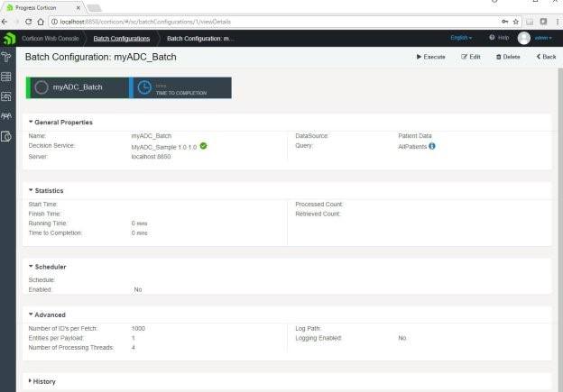Click the Edit button
This screenshot has width=563, height=392.
coord(471,57)
